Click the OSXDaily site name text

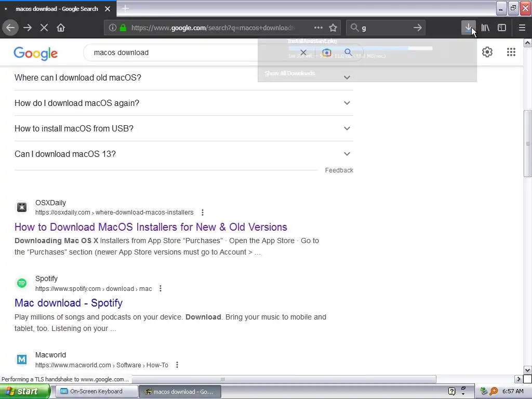coord(50,203)
